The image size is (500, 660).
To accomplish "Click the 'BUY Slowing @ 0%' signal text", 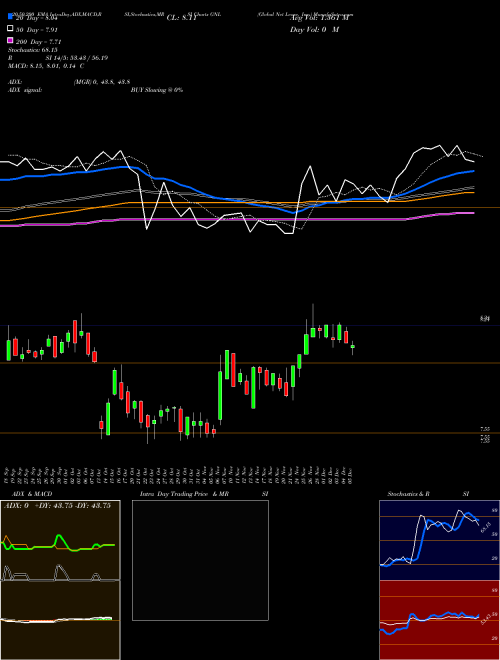I will tap(157, 90).
